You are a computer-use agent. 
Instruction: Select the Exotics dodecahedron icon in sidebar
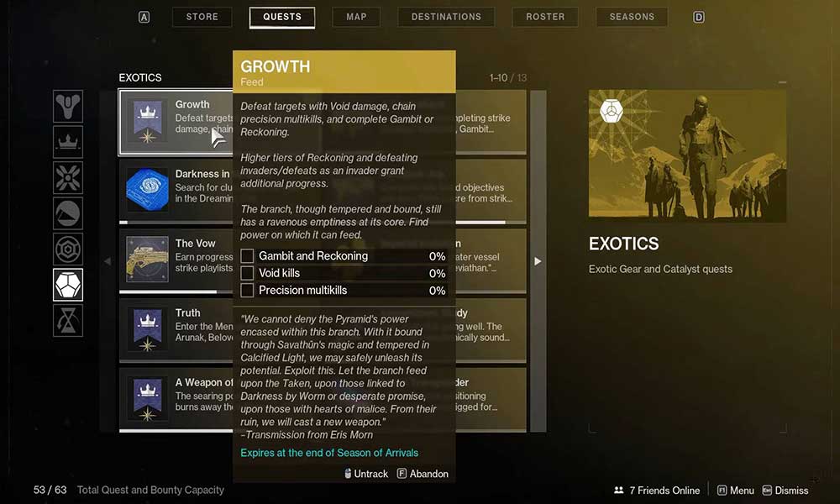point(68,285)
